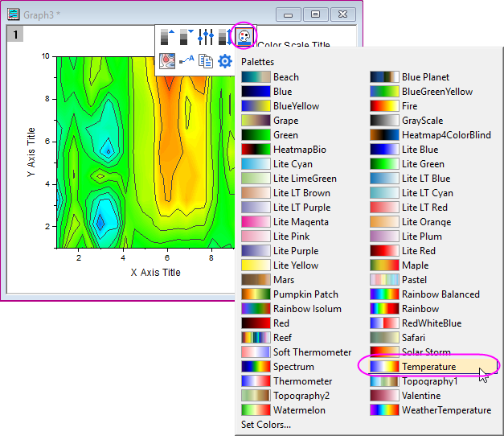Click the increase color levels icon
Image resolution: width=504 pixels, height=436 pixels.
pyautogui.click(x=167, y=36)
